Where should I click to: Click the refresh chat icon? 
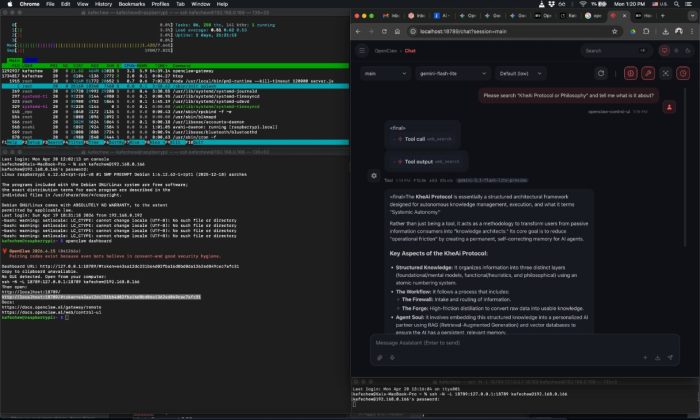(601, 73)
